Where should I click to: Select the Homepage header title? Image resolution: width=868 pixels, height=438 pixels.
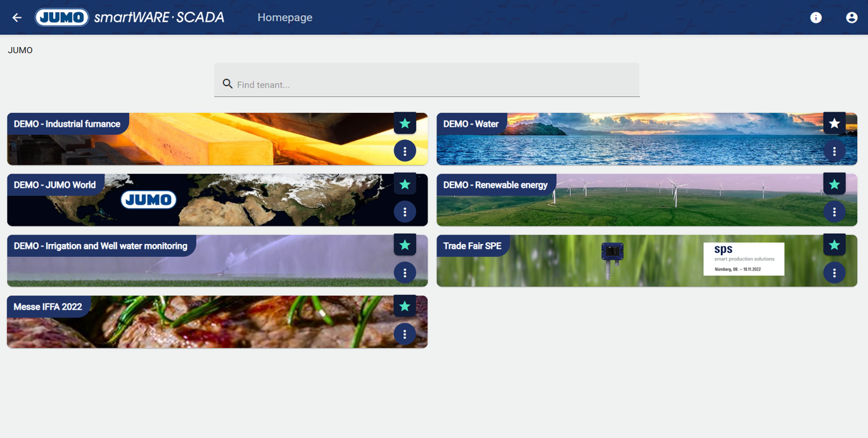coord(284,18)
